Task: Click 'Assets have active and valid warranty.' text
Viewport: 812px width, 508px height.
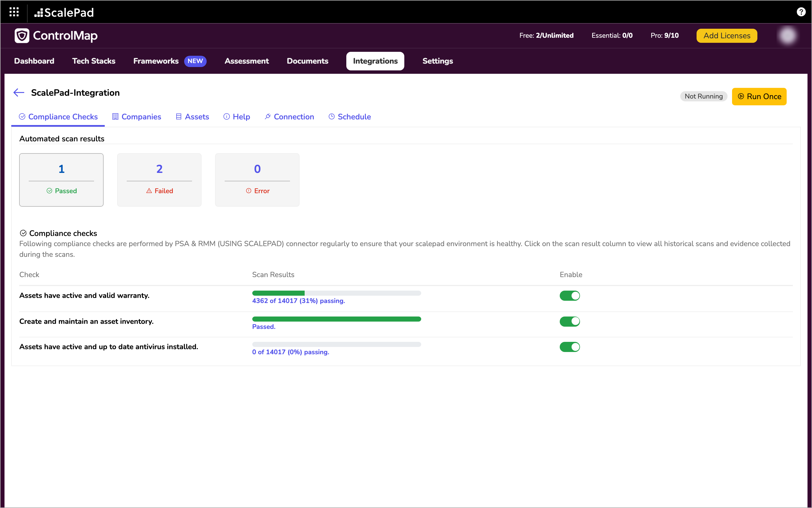Action: (x=84, y=295)
